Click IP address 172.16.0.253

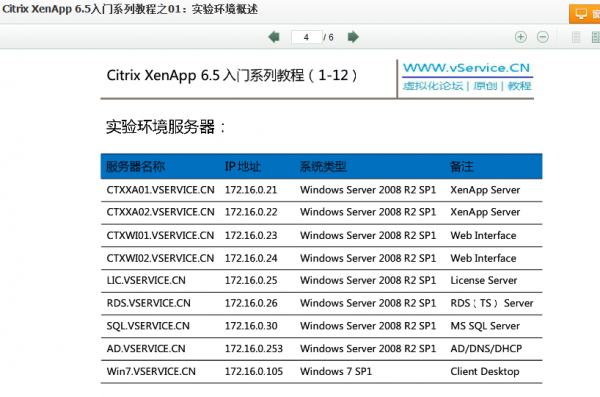click(x=253, y=349)
